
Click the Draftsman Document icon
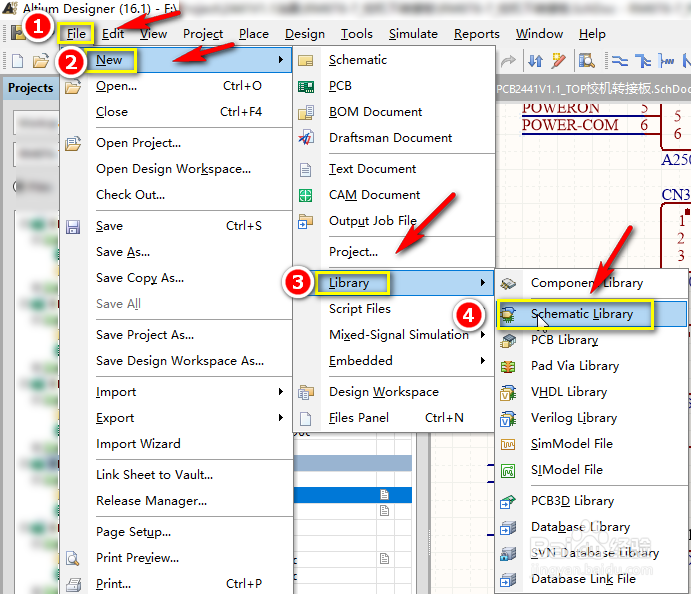tap(305, 138)
